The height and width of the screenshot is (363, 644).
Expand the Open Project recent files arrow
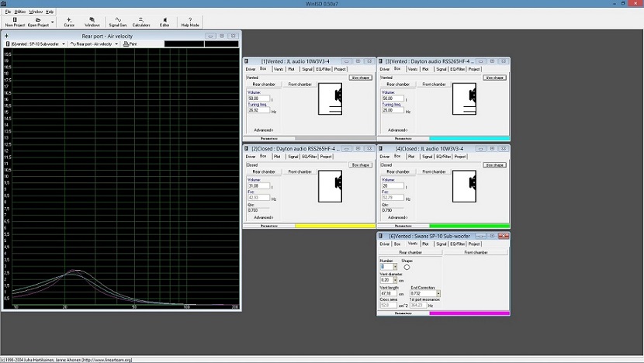pos(52,22)
